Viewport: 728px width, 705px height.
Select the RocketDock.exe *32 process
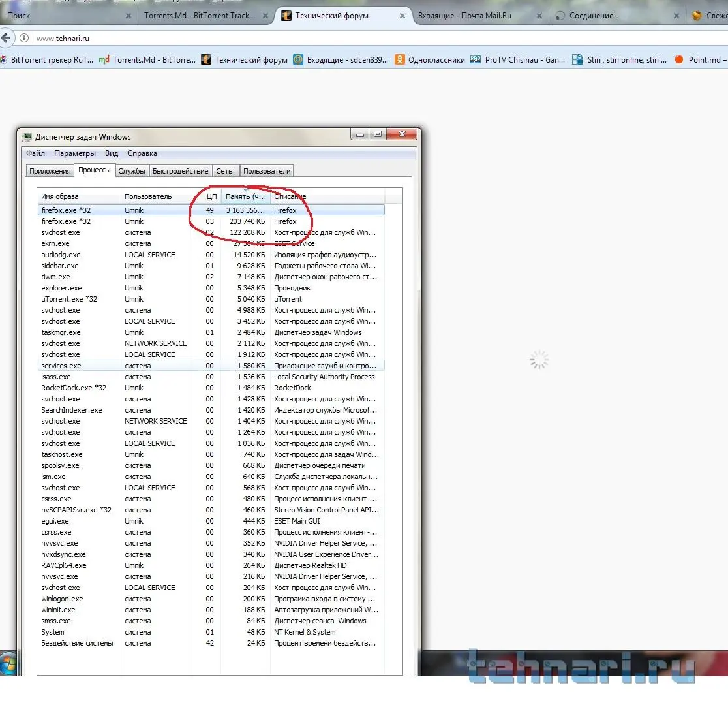(x=211, y=388)
